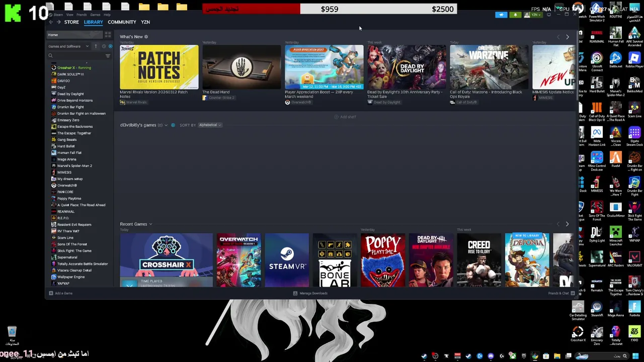Image resolution: width=644 pixels, height=362 pixels.
Task: Select DARK SOULS III in game list
Action: tap(70, 74)
